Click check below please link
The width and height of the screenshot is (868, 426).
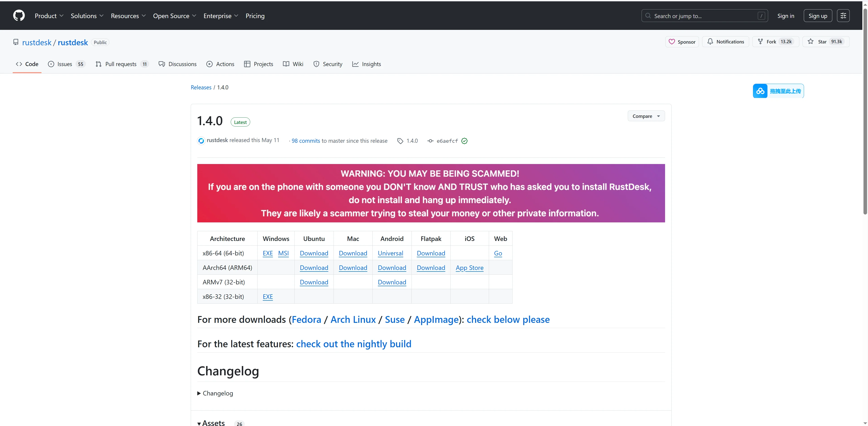pyautogui.click(x=508, y=319)
